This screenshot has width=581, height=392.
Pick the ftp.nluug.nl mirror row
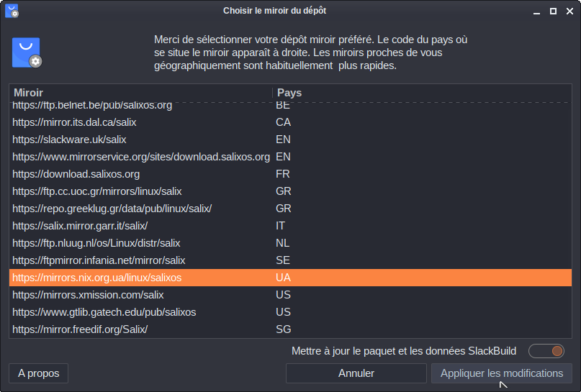96,243
